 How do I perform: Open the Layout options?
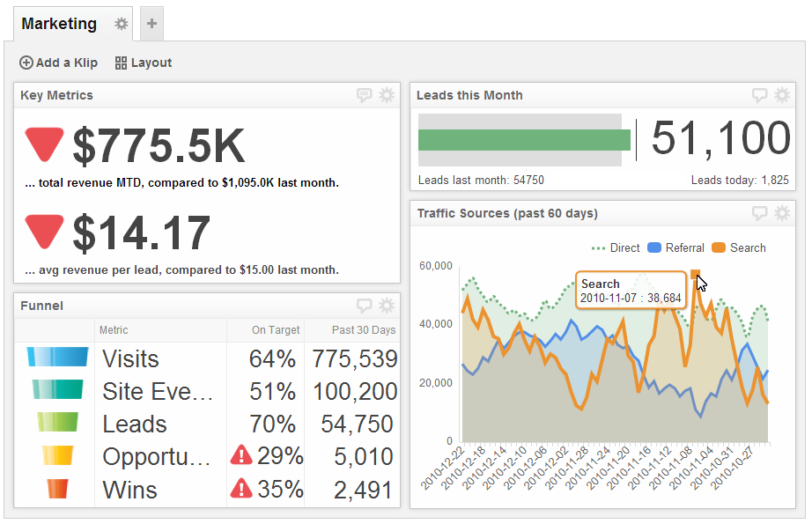click(x=144, y=63)
